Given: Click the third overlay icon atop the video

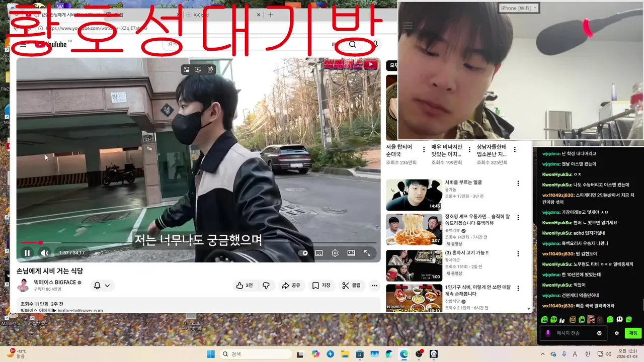Looking at the screenshot, I should tap(210, 70).
